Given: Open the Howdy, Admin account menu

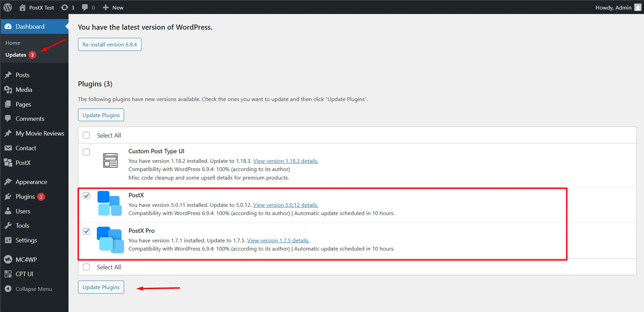Looking at the screenshot, I should click(x=613, y=7).
